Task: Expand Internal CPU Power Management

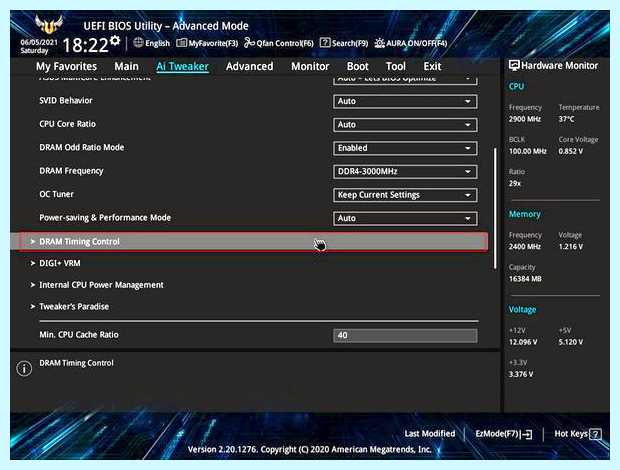Action: (97, 285)
